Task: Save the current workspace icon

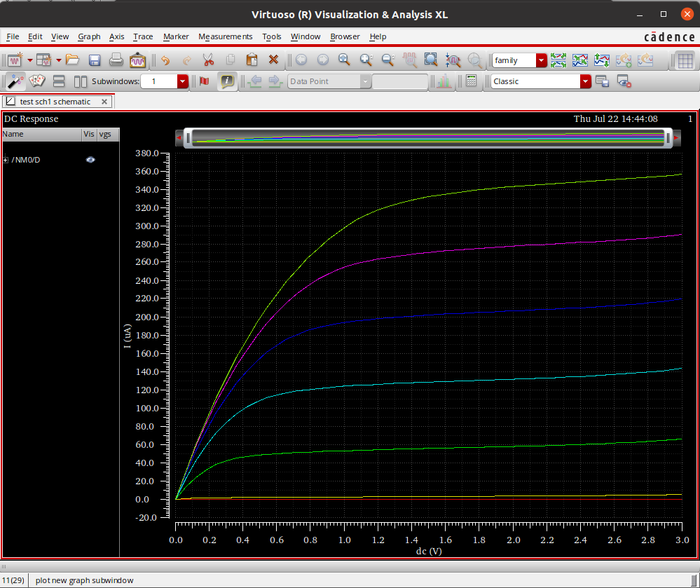Action: point(602,81)
